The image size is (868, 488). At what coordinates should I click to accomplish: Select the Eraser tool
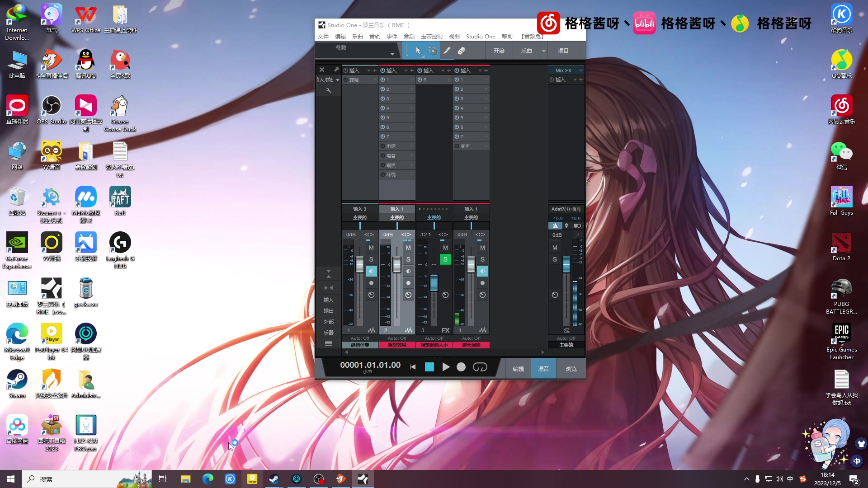click(x=461, y=51)
